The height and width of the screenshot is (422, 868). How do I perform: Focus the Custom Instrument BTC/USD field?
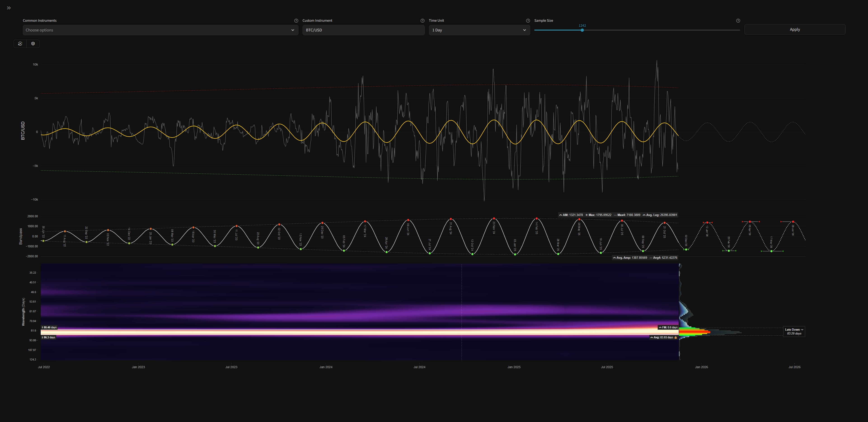363,30
